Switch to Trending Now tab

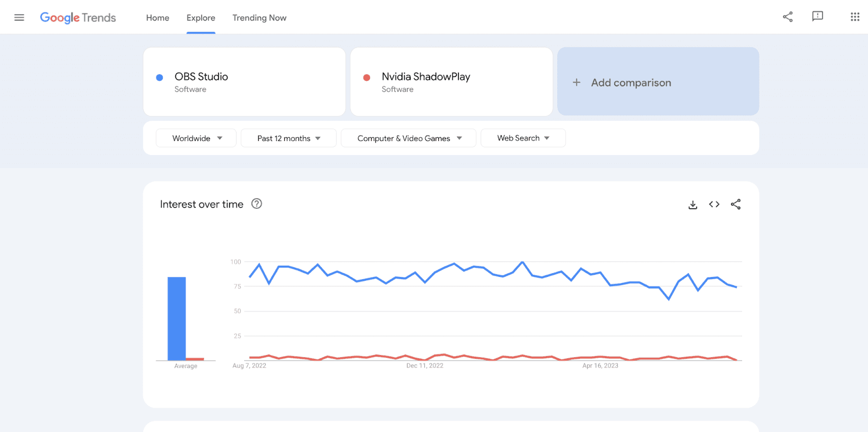pos(259,18)
